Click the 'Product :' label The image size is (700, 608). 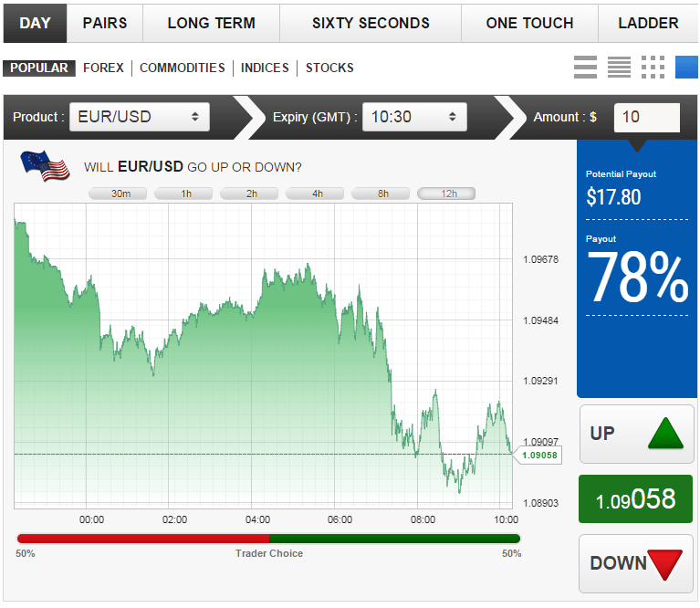39,117
